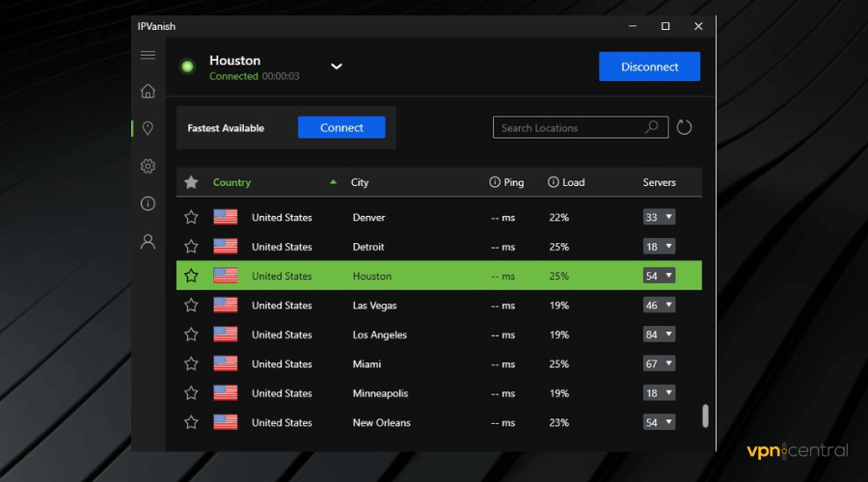Click the 22% load value for Denver
Image resolution: width=868 pixels, height=482 pixels.
click(559, 217)
